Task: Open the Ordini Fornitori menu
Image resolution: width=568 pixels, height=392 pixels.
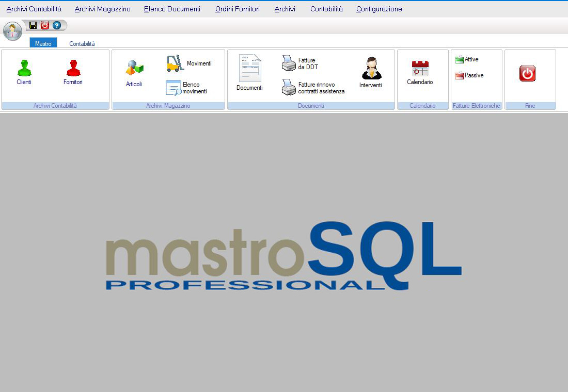Action: pyautogui.click(x=238, y=9)
